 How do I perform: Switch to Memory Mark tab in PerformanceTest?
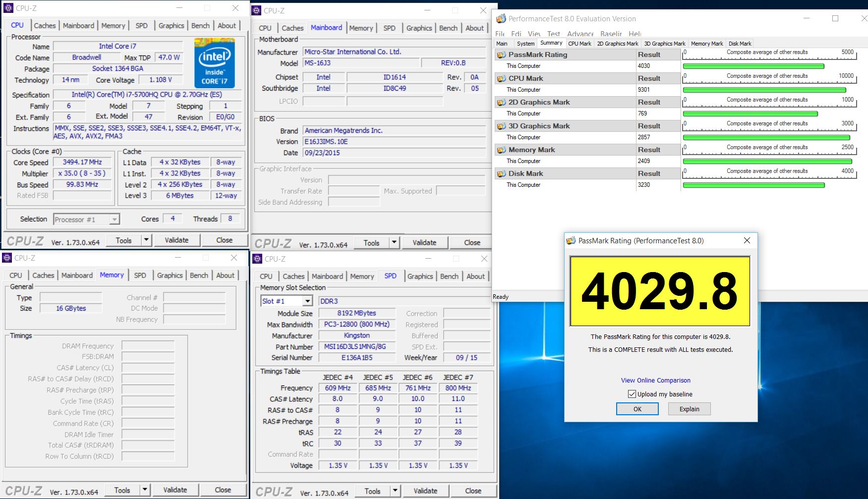tap(707, 44)
